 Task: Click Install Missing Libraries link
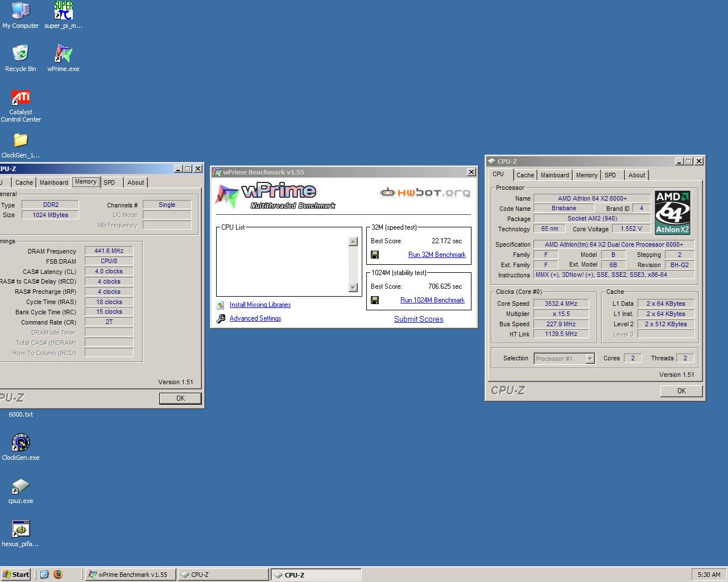point(260,305)
